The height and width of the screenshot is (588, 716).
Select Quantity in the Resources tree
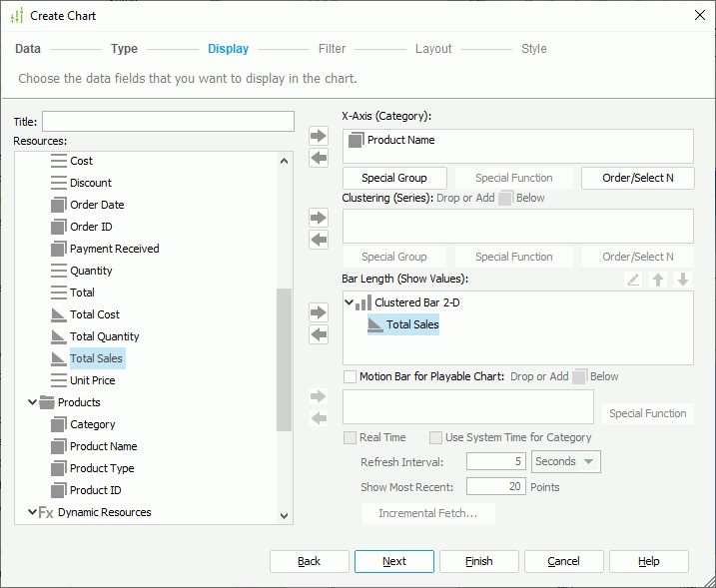91,271
